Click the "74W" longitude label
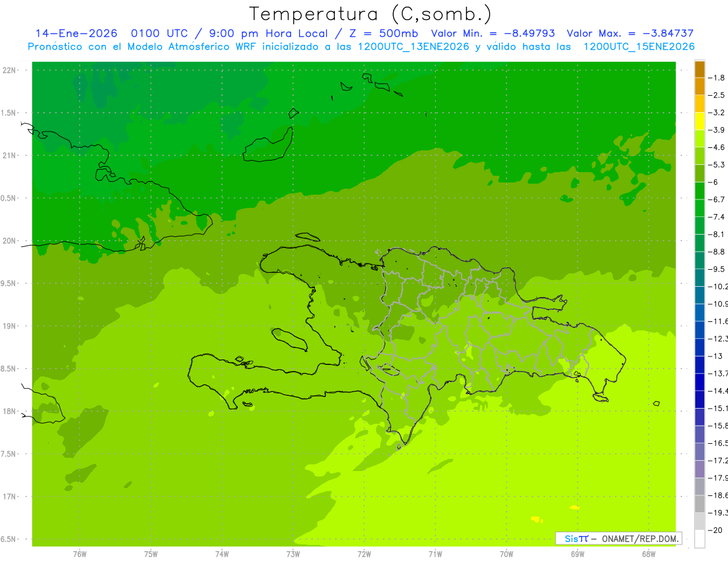 pos(221,554)
